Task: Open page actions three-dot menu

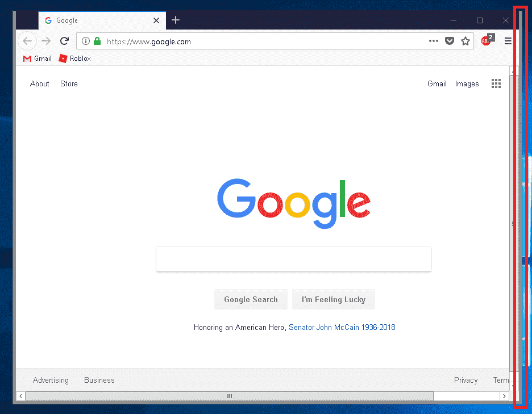Action: pyautogui.click(x=433, y=41)
